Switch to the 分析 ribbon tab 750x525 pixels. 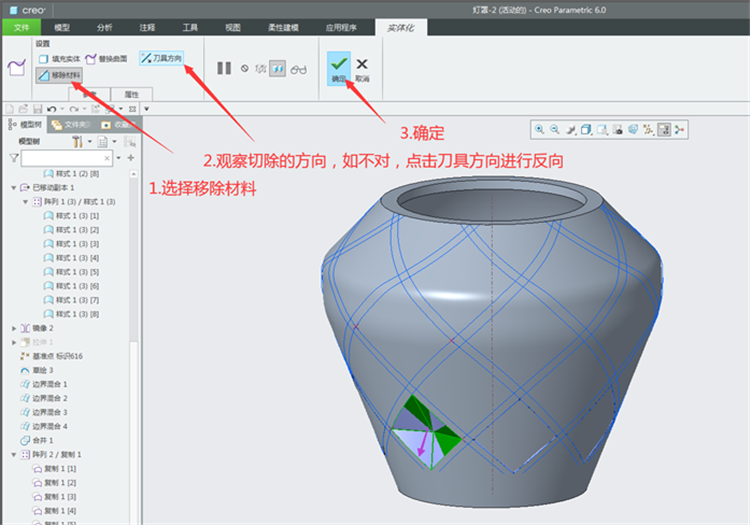point(105,27)
